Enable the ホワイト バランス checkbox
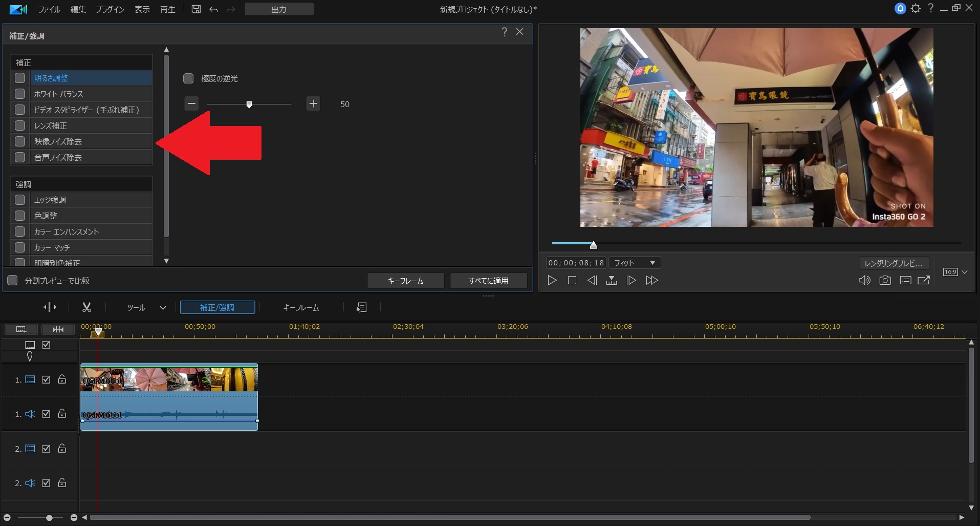This screenshot has width=980, height=526. pos(20,94)
